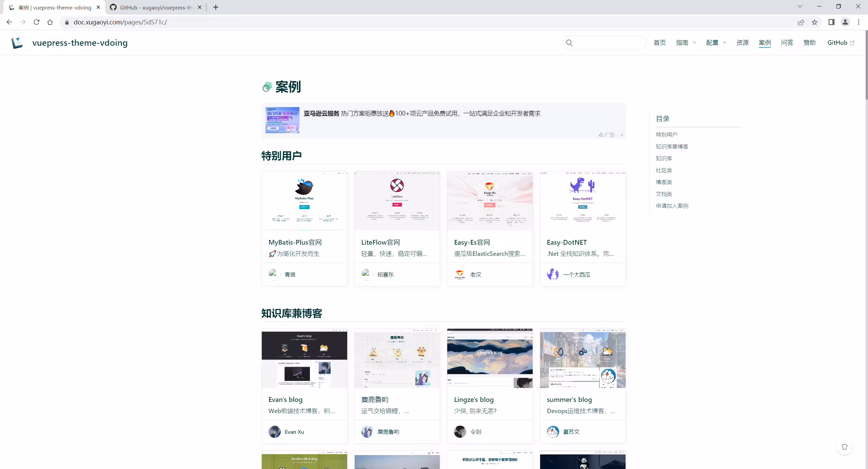Open a new browser tab with plus icon
This screenshot has height=469, width=868.
(216, 7)
